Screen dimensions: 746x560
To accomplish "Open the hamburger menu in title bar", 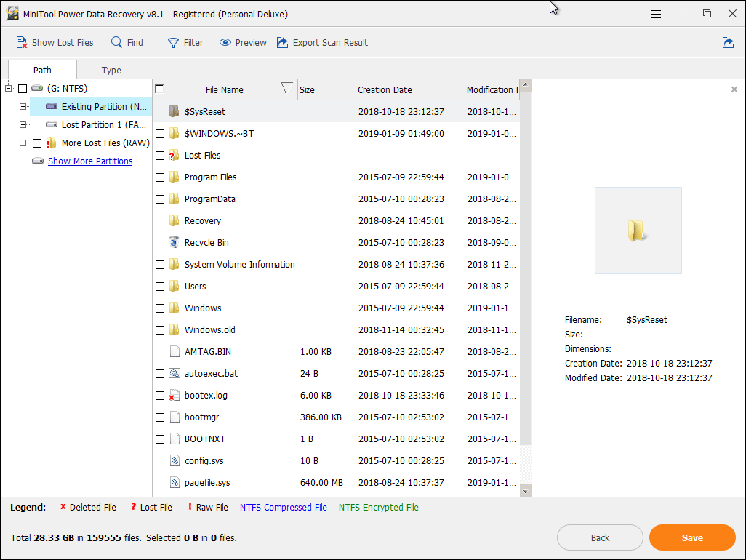I will [656, 15].
